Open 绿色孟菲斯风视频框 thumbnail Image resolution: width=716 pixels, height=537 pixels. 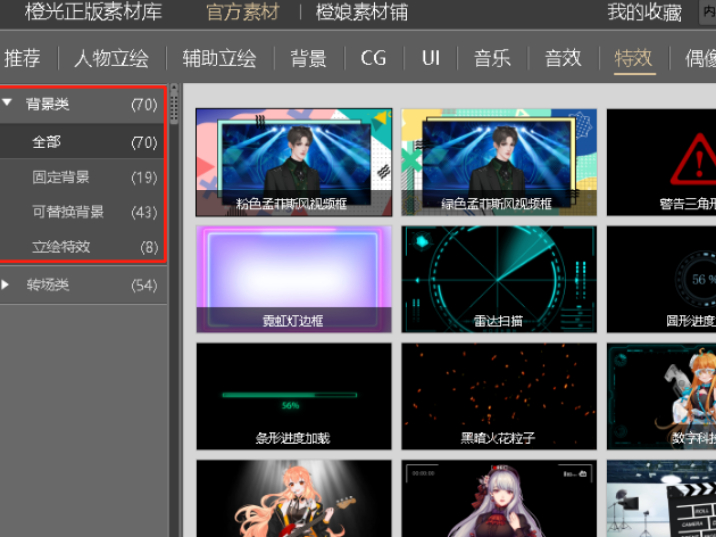point(499,162)
